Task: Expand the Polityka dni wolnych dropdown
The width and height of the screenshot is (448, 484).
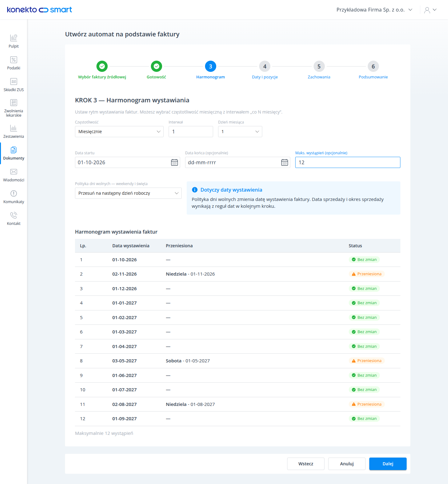Action: pyautogui.click(x=128, y=193)
